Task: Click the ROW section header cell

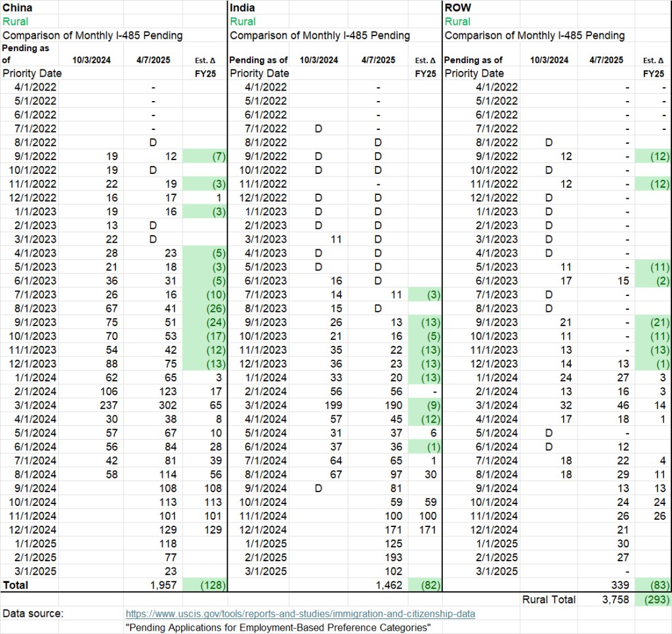Action: [x=457, y=8]
